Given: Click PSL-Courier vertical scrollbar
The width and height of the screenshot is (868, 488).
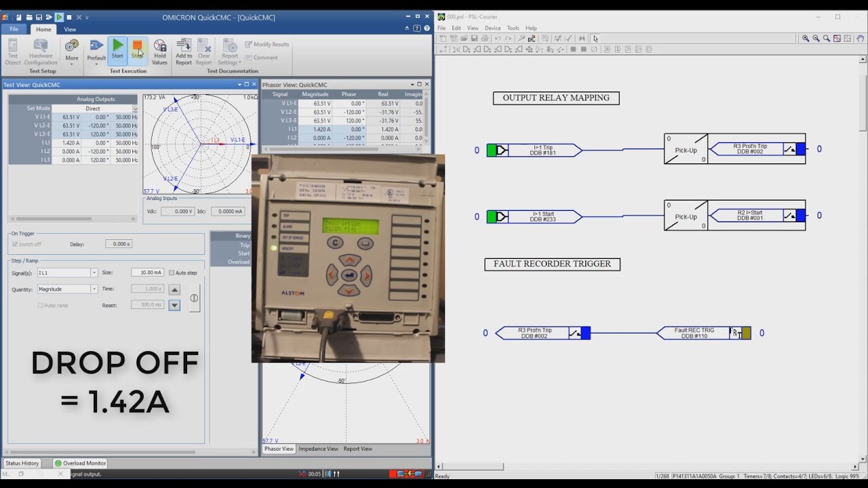Looking at the screenshot, I should [863, 258].
